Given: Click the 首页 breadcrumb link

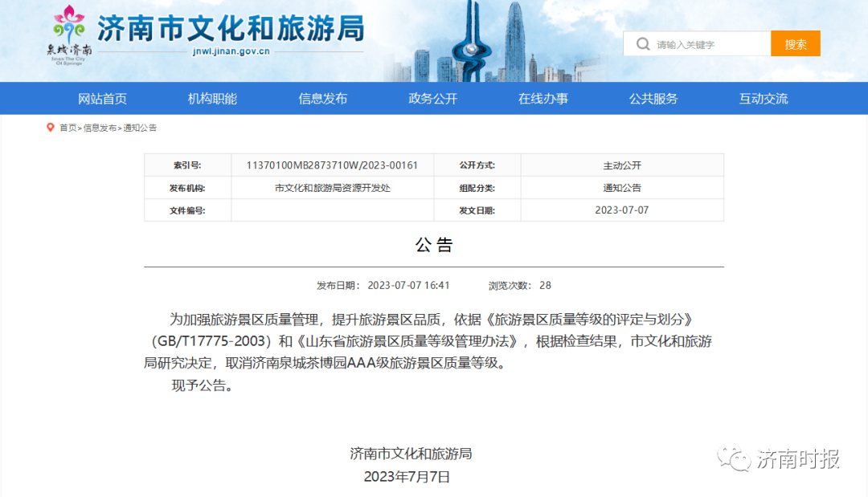Looking at the screenshot, I should pos(68,128).
